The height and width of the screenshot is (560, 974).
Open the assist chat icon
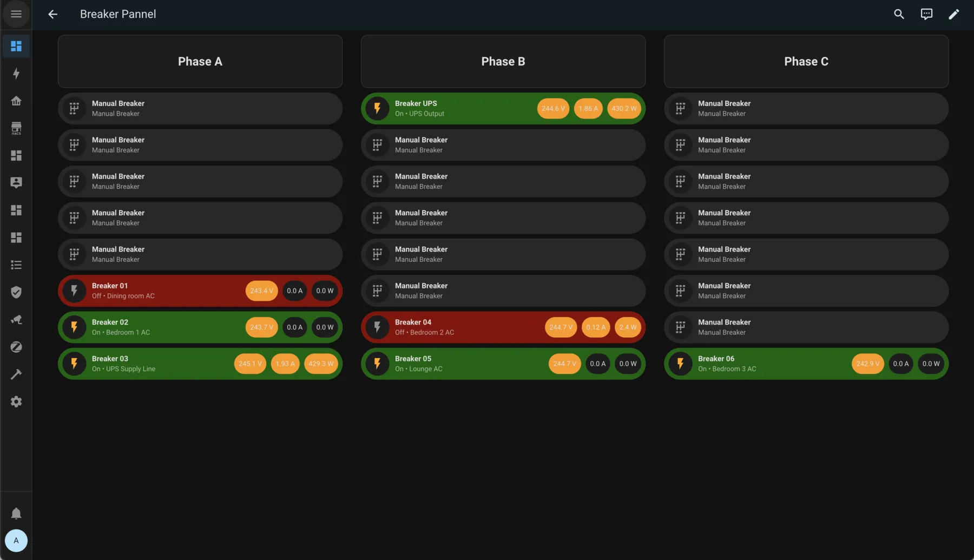(926, 14)
